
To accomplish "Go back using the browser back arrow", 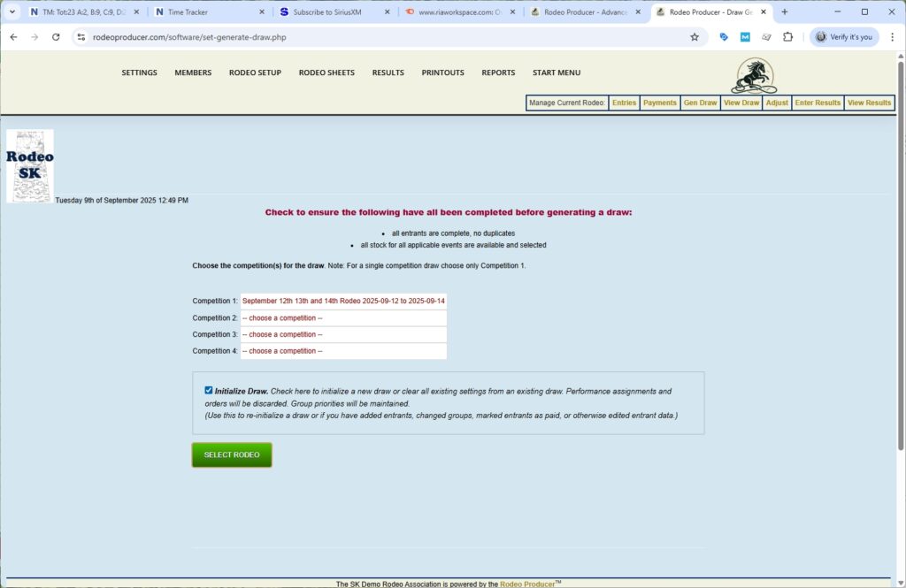I will coord(13,37).
